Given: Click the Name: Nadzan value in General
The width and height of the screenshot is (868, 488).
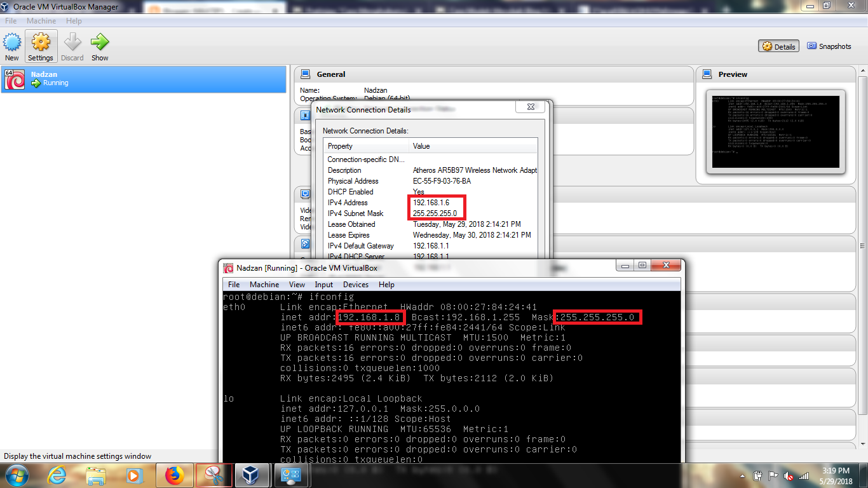Looking at the screenshot, I should [376, 90].
